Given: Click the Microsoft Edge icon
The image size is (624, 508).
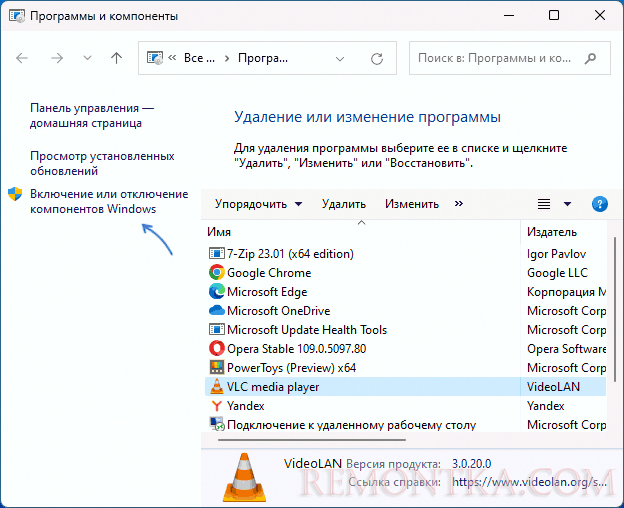Looking at the screenshot, I should tap(216, 292).
